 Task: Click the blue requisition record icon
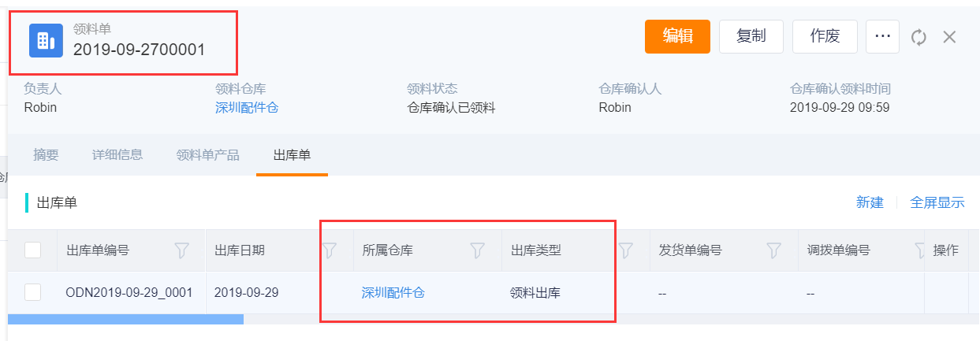click(x=46, y=40)
